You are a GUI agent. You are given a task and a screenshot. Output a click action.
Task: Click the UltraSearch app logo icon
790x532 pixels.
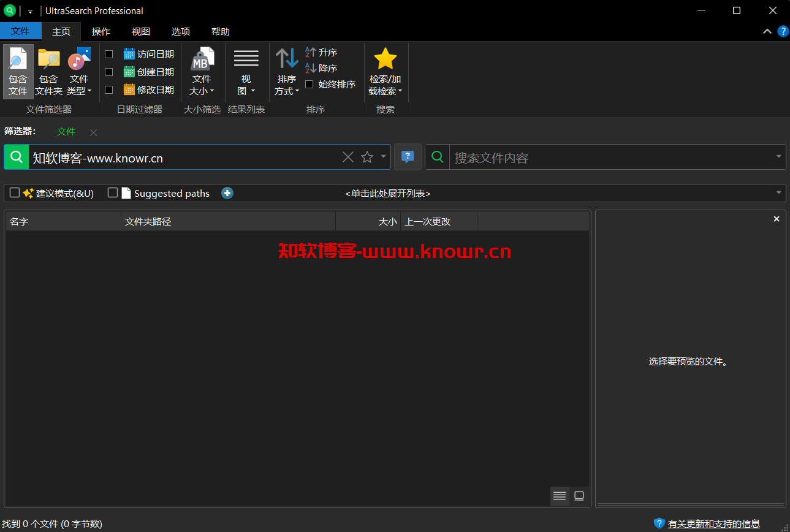click(10, 10)
